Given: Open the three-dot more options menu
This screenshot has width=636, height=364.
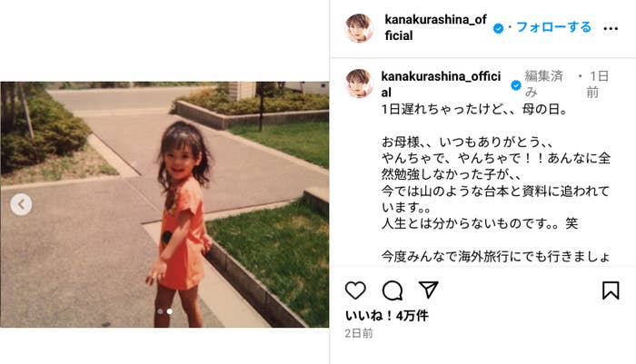Looking at the screenshot, I should (x=611, y=28).
